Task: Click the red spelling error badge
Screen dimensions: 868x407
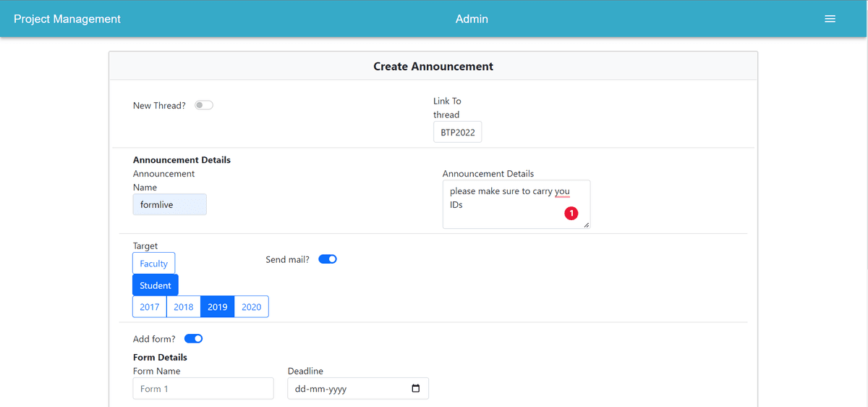Action: point(571,213)
